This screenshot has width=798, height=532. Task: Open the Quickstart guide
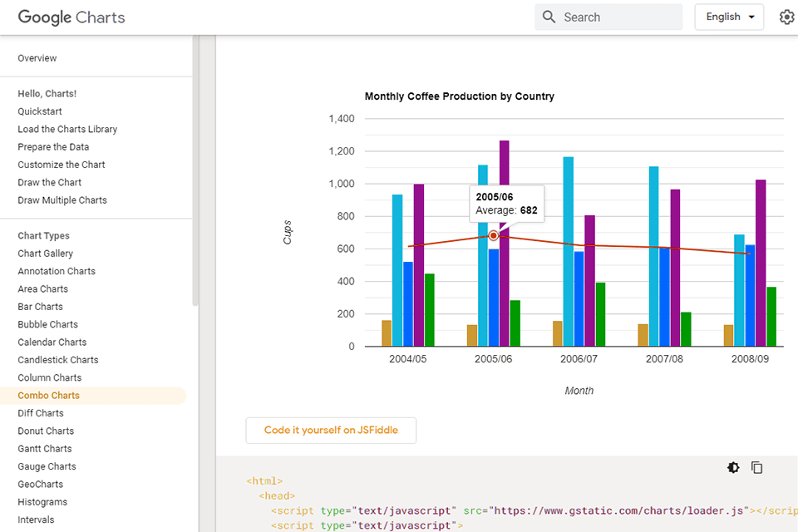click(x=37, y=111)
